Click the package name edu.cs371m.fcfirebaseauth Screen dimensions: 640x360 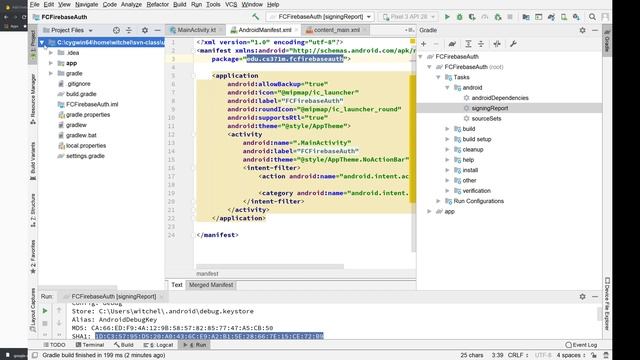point(295,59)
